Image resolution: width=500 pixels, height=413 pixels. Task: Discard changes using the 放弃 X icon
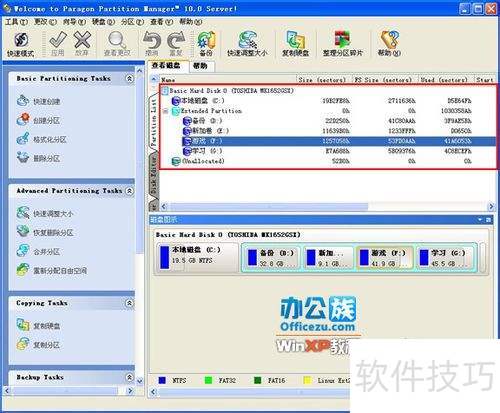pyautogui.click(x=82, y=44)
